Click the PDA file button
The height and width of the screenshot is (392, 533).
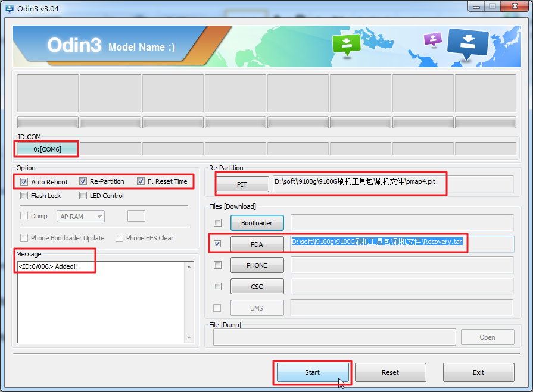(257, 244)
